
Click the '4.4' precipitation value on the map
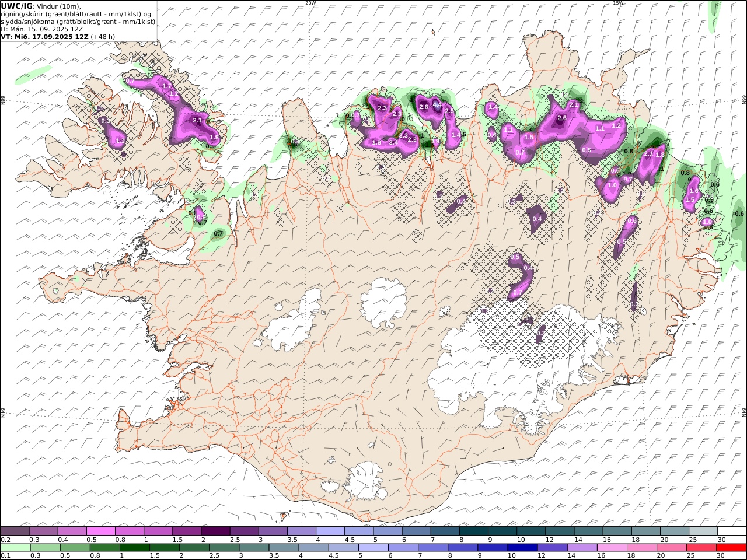(x=437, y=105)
